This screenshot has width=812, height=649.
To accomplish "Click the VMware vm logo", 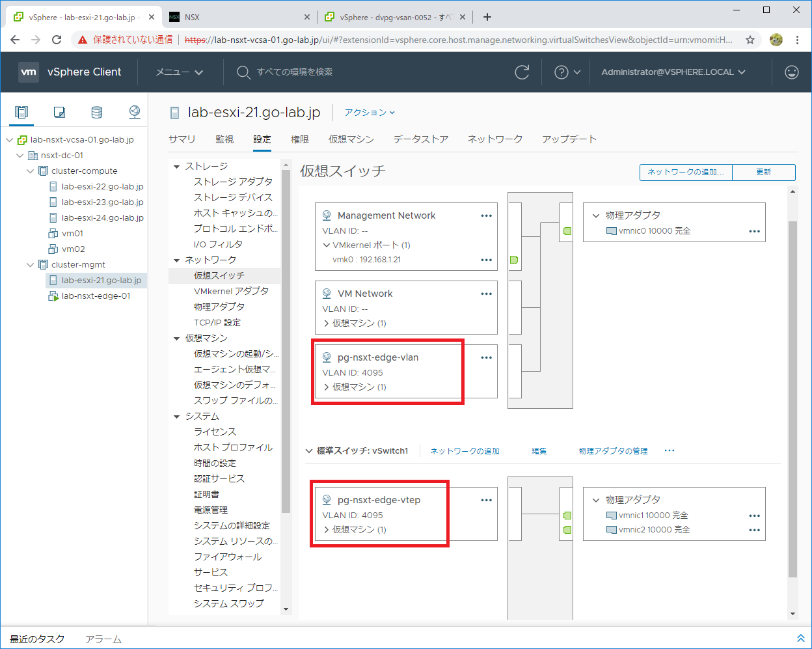I will [x=29, y=72].
